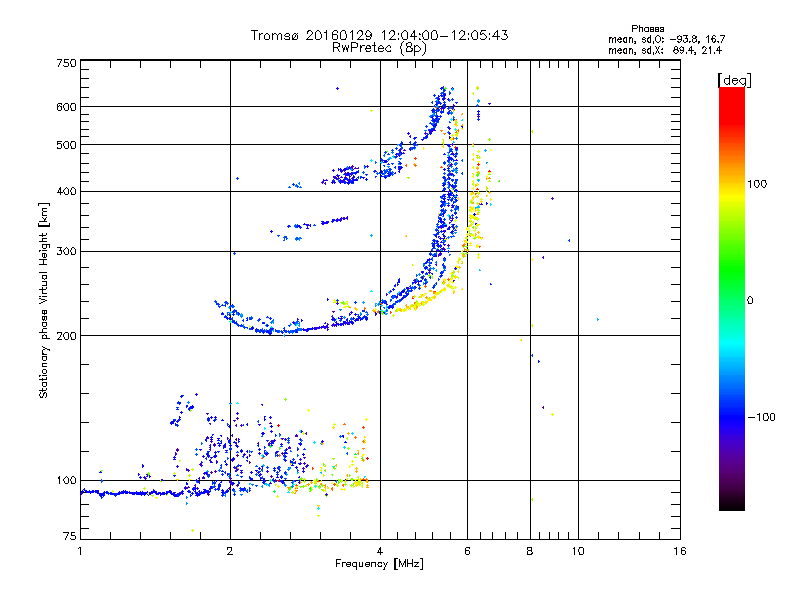Click x-axis tick label "10"
The width and height of the screenshot is (800, 600).
coord(578,551)
